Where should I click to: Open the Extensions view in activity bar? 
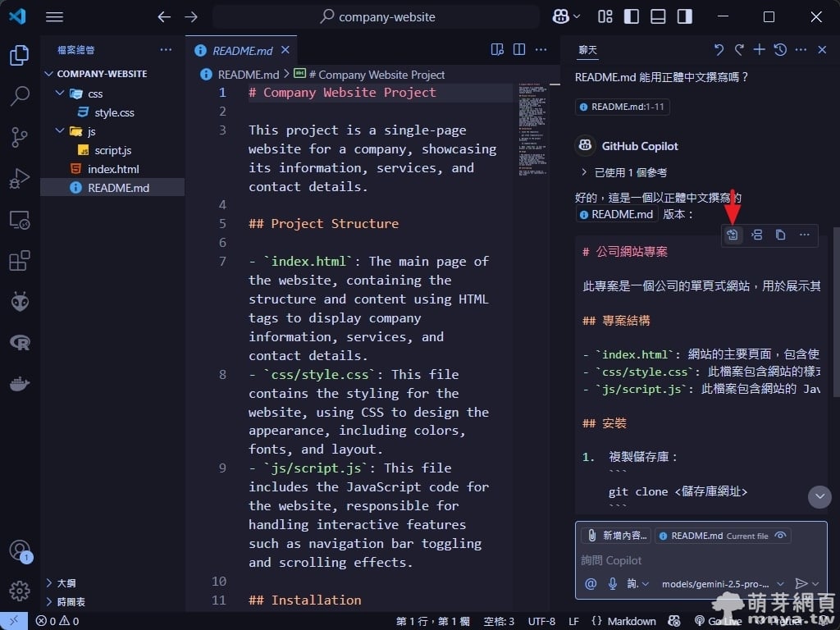20,261
